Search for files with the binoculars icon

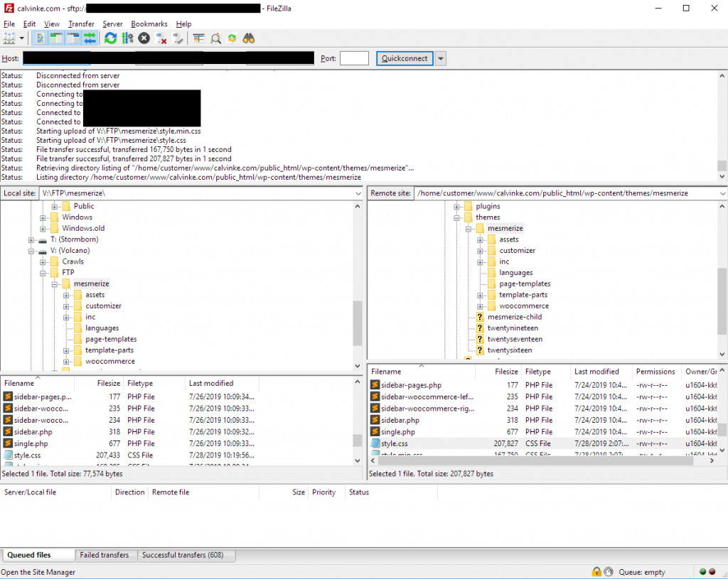pyautogui.click(x=249, y=38)
